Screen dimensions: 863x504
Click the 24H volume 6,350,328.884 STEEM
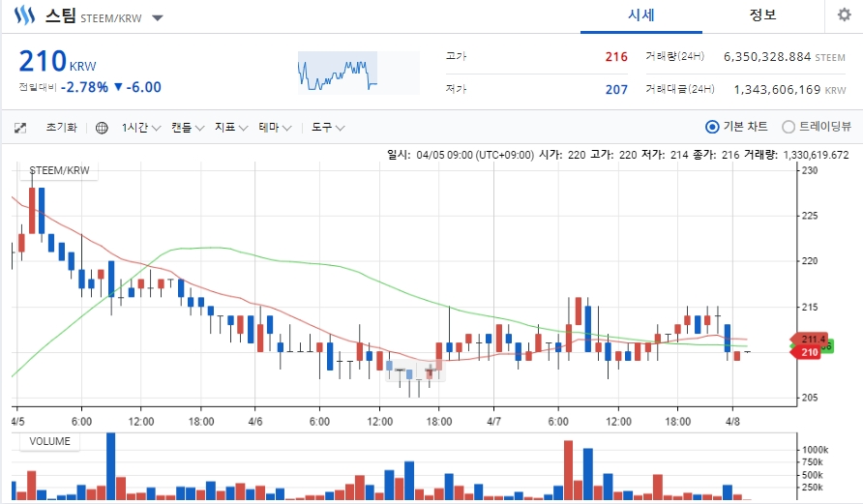785,57
